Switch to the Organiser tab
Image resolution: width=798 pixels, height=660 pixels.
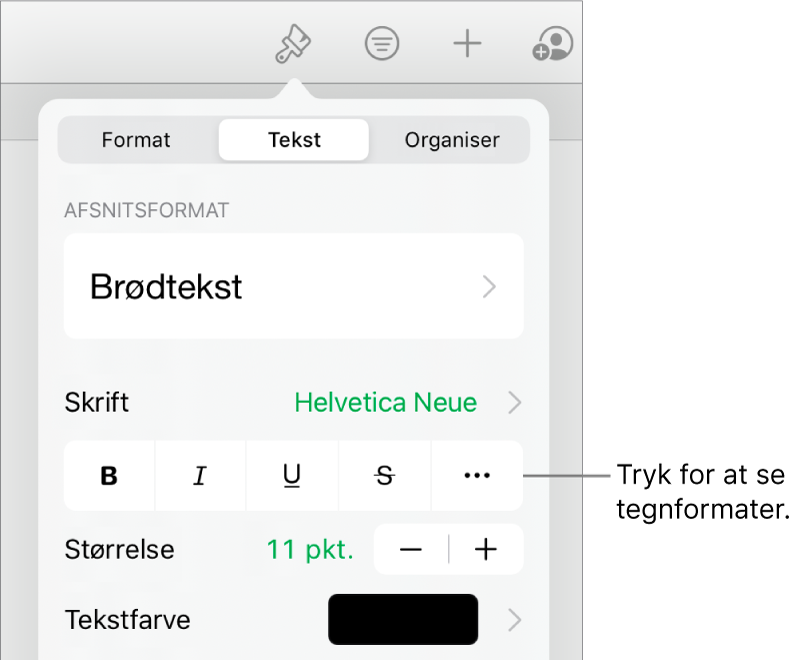(x=452, y=140)
